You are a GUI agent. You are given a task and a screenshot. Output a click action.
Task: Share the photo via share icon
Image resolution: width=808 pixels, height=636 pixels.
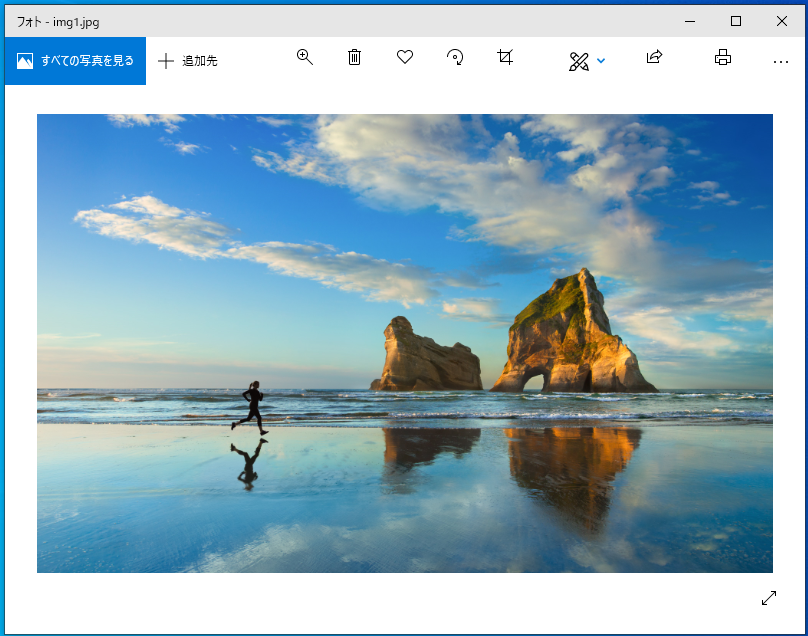pyautogui.click(x=654, y=57)
